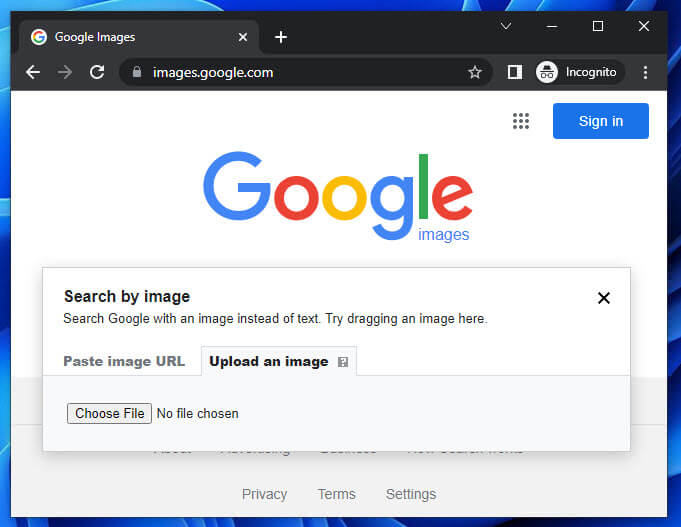Click the address bar showing images.google.com
The image size is (681, 527).
(304, 72)
